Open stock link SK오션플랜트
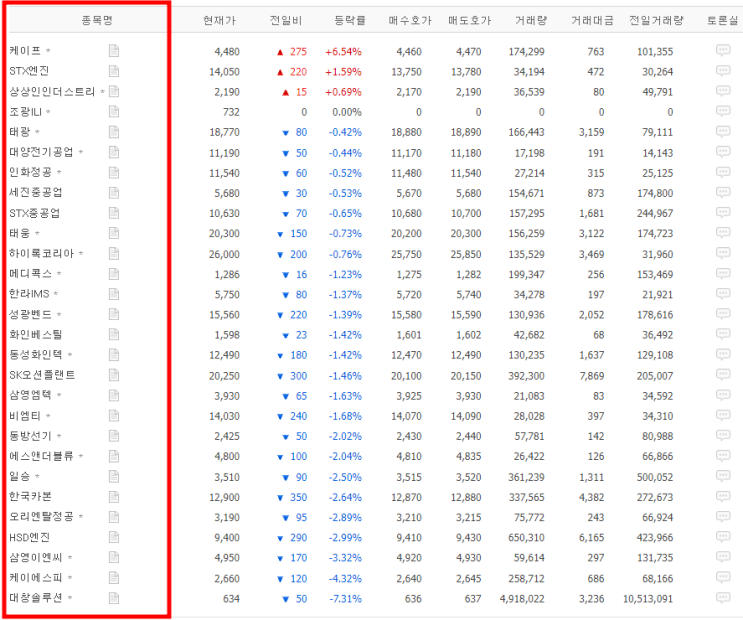743x620 pixels. pos(42,375)
